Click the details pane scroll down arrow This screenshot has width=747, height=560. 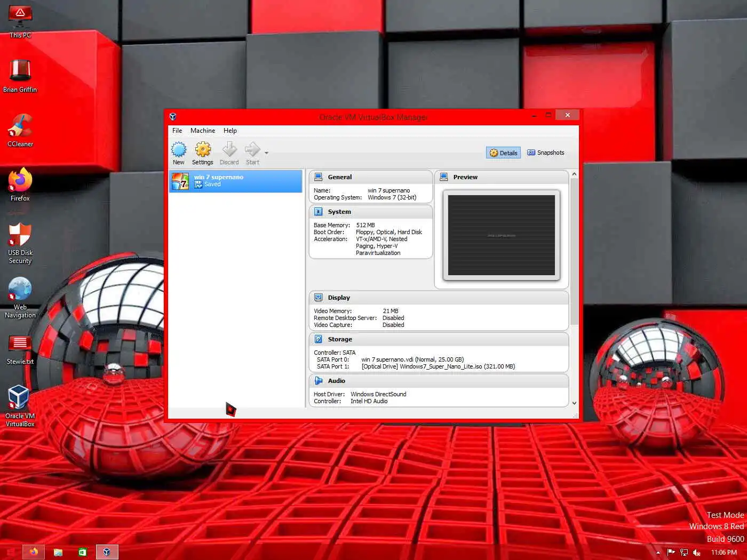[574, 403]
